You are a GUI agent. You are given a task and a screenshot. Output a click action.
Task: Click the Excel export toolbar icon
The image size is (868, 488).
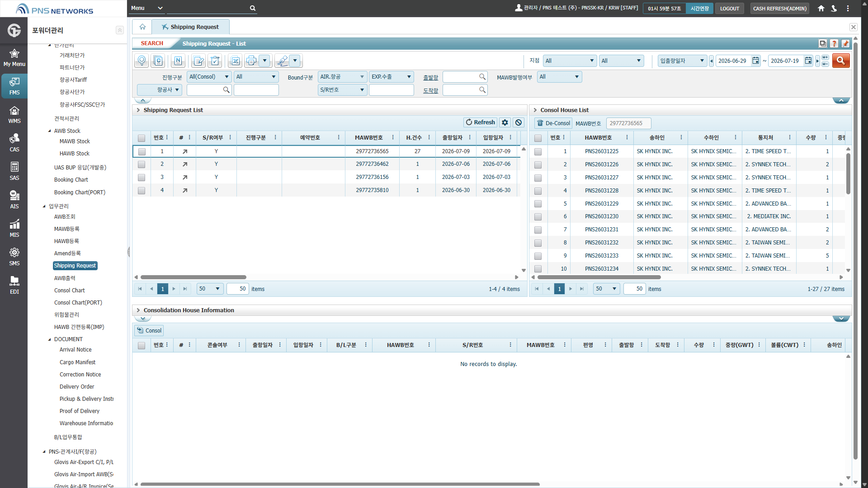(235, 61)
